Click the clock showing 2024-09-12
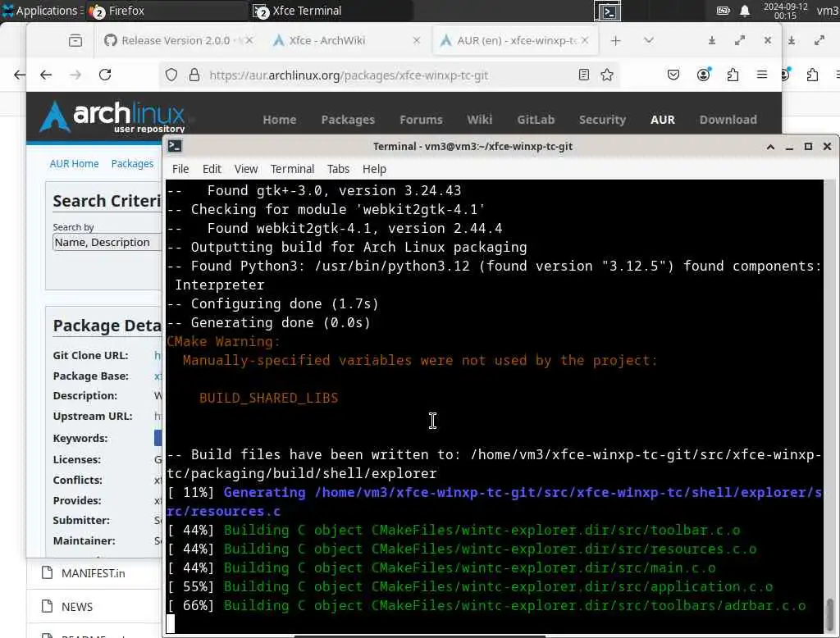Screen dimensions: 840x638 [x=785, y=11]
